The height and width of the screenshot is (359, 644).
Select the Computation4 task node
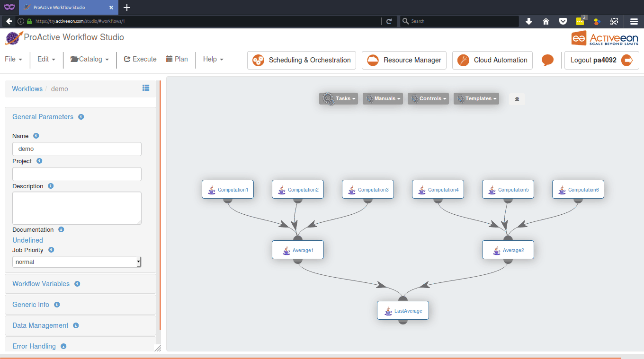point(438,189)
